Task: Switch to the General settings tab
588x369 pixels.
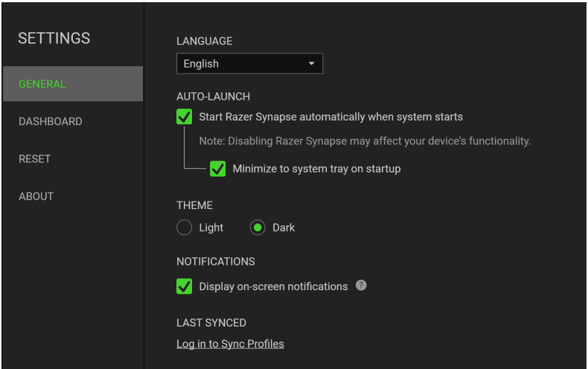Action: [71, 84]
